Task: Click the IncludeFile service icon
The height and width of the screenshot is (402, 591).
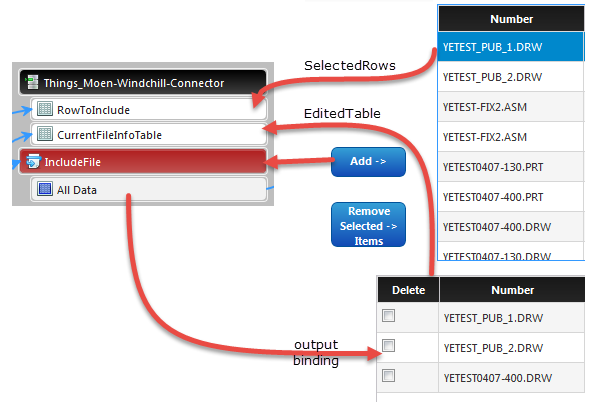Action: [x=33, y=161]
